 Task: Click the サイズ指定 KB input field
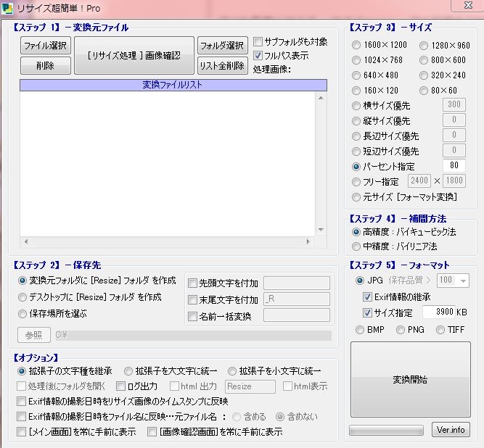[438, 312]
